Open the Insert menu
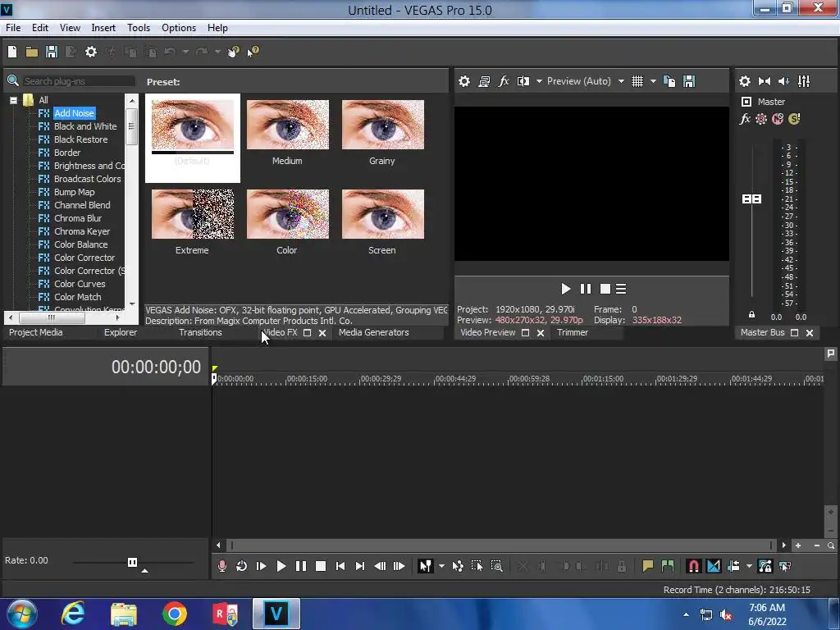Viewport: 840px width, 630px height. tap(103, 28)
